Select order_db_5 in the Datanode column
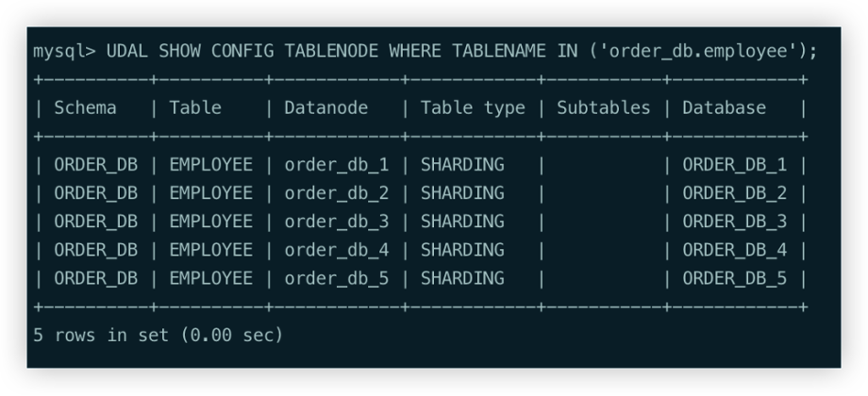The height and width of the screenshot is (396, 868). (337, 278)
